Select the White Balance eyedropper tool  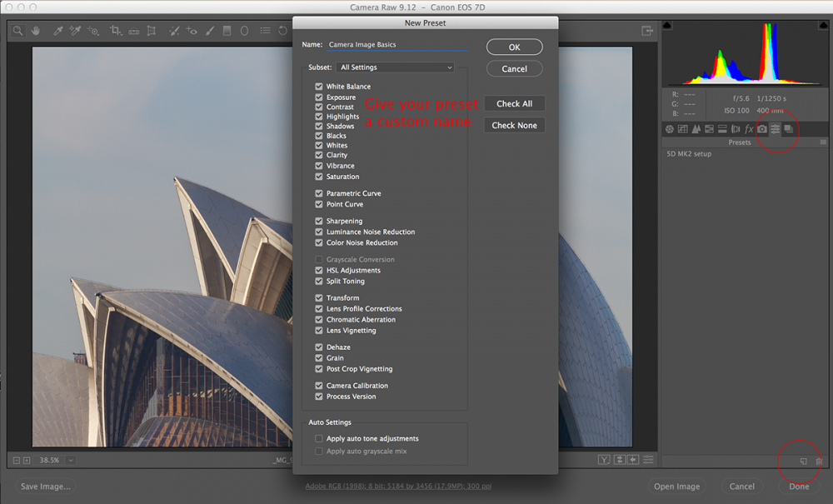[x=57, y=31]
